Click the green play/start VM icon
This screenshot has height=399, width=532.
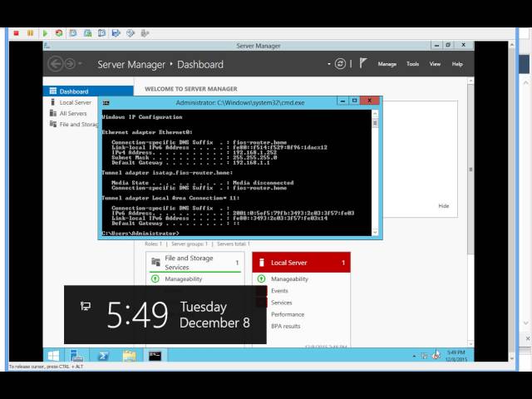click(x=45, y=33)
